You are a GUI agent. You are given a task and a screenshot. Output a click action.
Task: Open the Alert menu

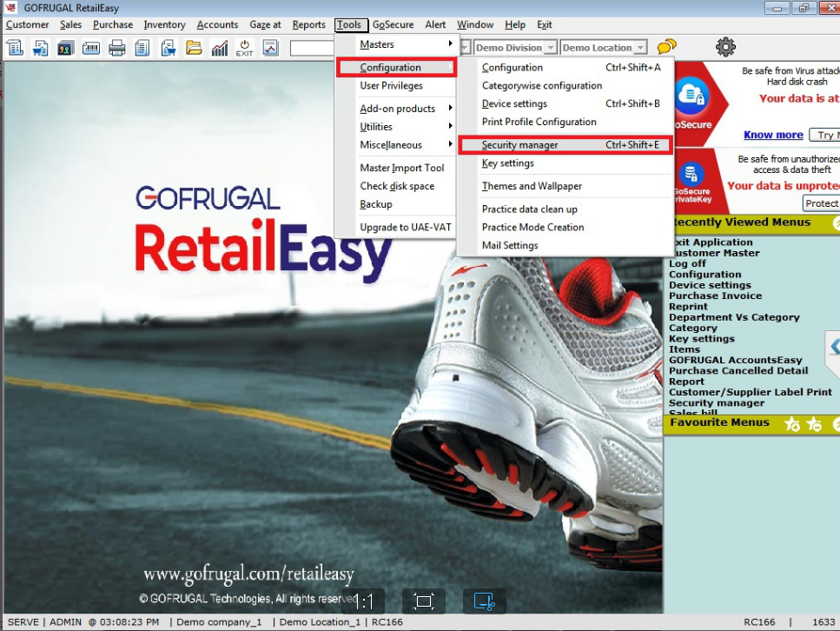435,24
